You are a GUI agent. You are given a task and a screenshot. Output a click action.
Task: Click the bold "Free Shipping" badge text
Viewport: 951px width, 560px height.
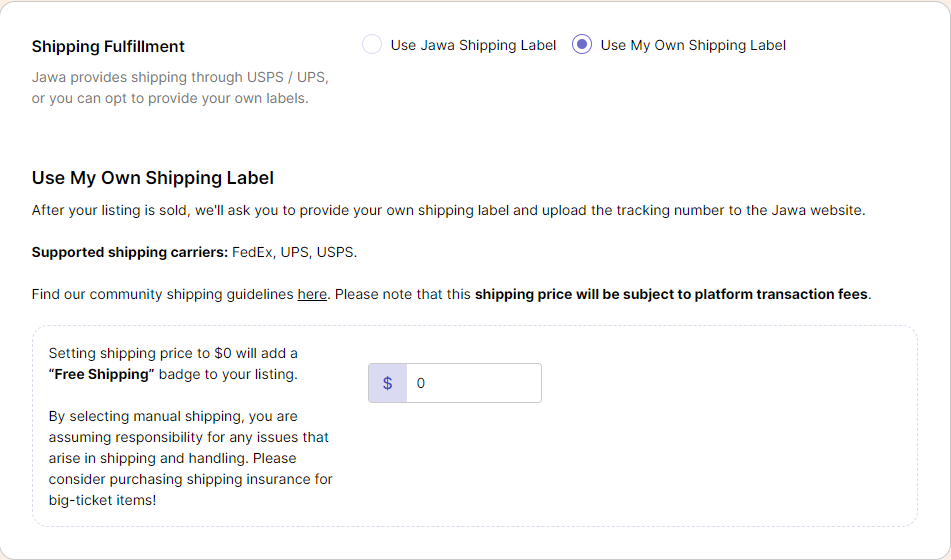click(101, 374)
